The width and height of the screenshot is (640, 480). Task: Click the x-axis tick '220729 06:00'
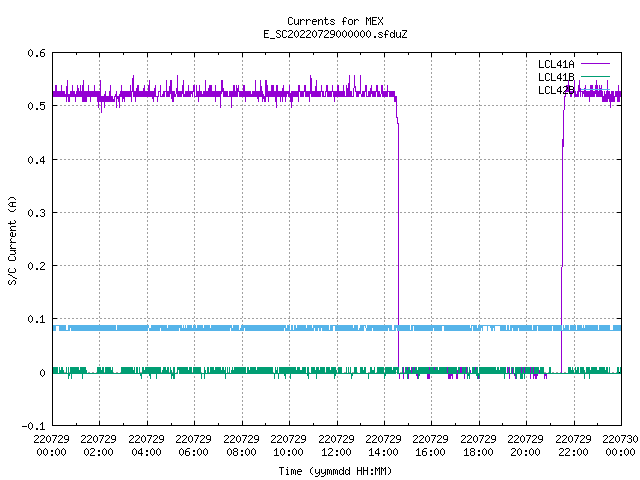(193, 445)
